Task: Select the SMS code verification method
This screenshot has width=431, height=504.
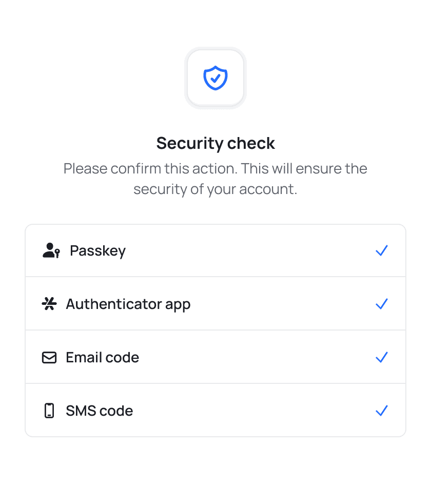Action: click(215, 411)
